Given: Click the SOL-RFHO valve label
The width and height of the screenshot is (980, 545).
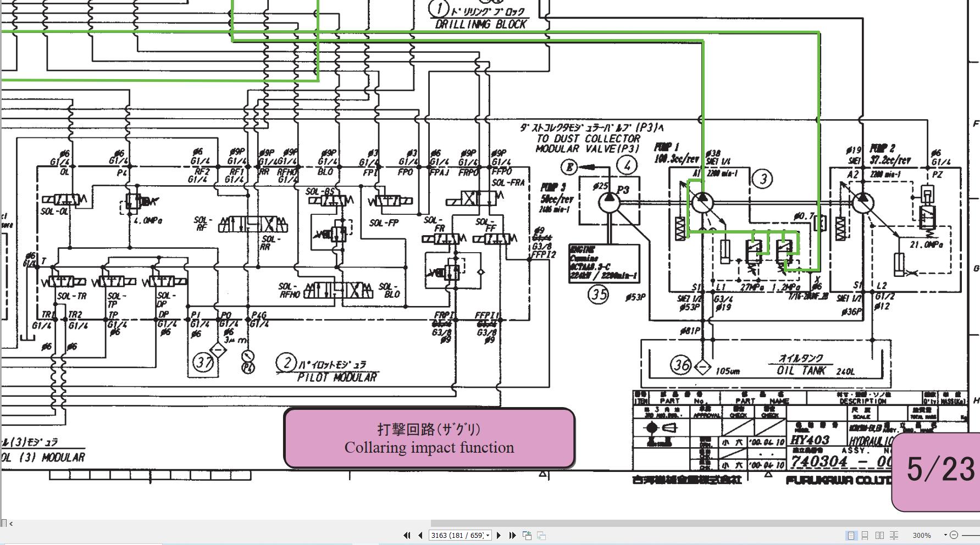Looking at the screenshot, I should (289, 290).
